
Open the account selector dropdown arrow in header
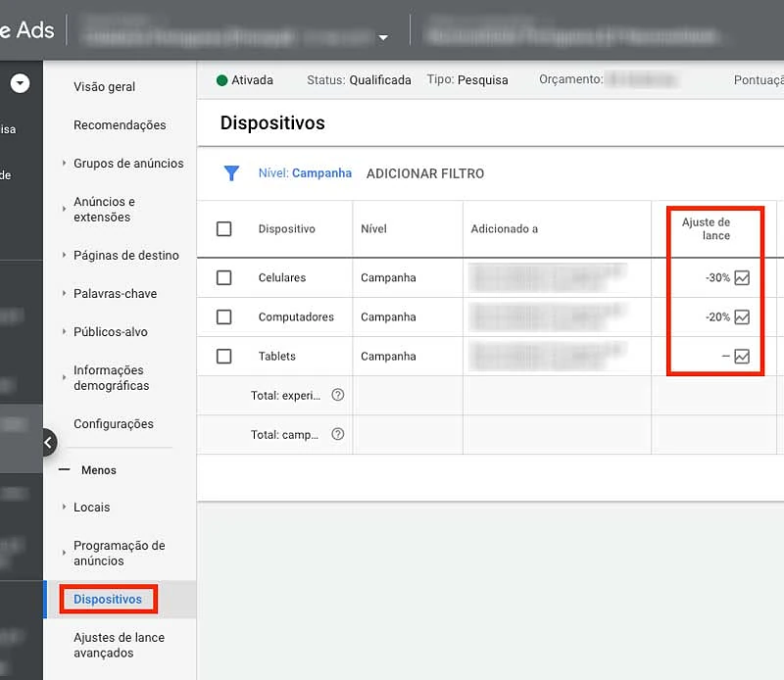coord(383,37)
